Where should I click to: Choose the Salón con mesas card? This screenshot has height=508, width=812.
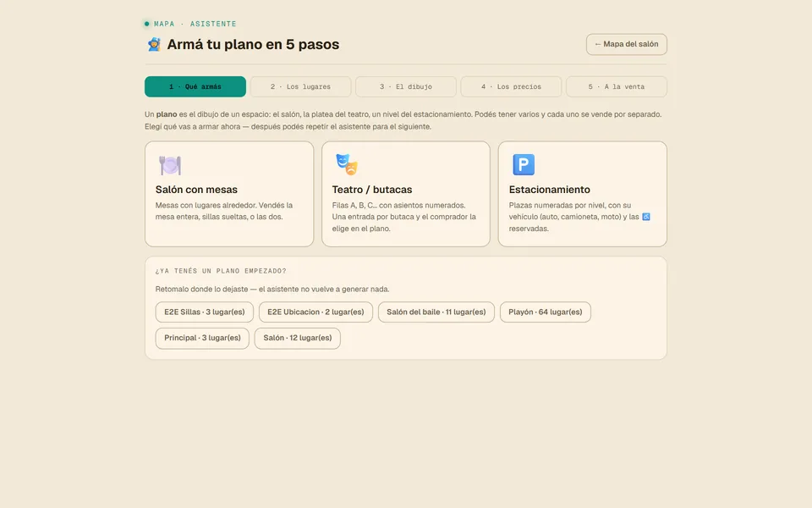(x=229, y=194)
